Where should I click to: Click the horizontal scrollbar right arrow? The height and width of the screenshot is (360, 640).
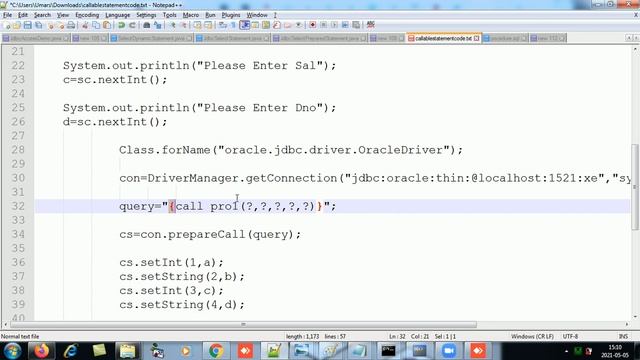pos(627,324)
